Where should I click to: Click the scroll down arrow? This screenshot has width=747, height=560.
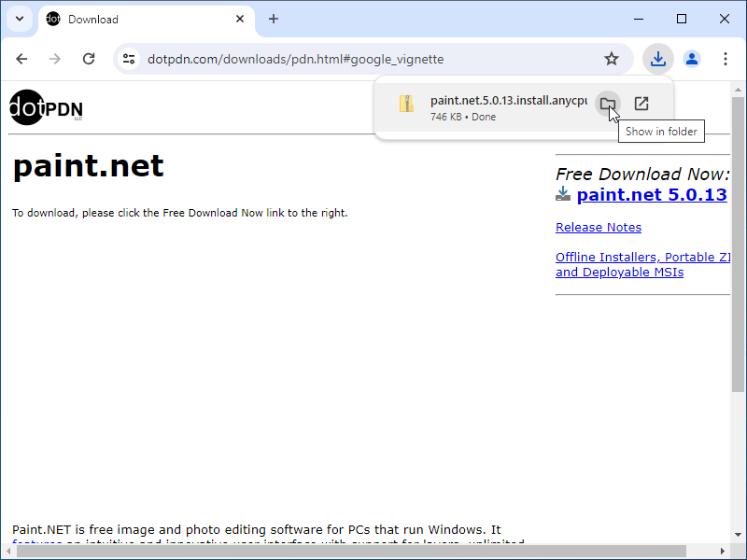738,535
